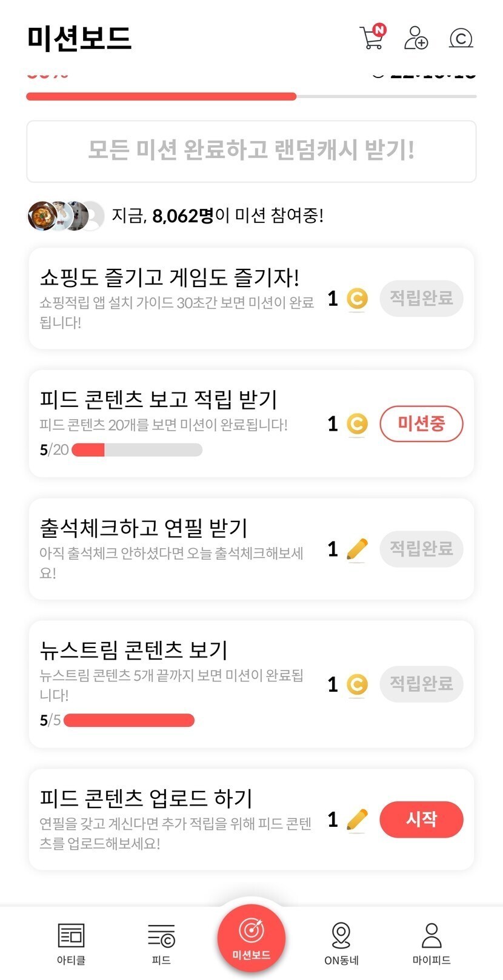Tap 적립완료 on the 쇼핑도 즐기고 mission
Viewport: 503px width, 980px height.
coord(421,298)
